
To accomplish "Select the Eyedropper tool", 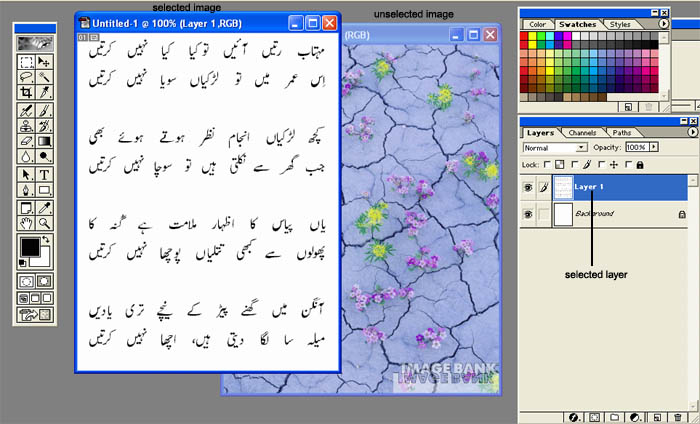I will 44,208.
